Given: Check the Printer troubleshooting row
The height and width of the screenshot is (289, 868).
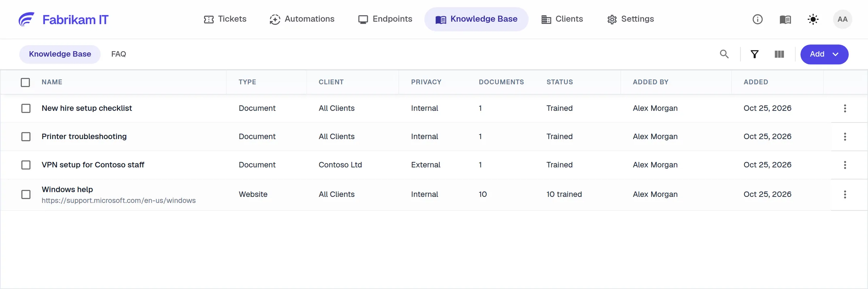Looking at the screenshot, I should tap(26, 137).
